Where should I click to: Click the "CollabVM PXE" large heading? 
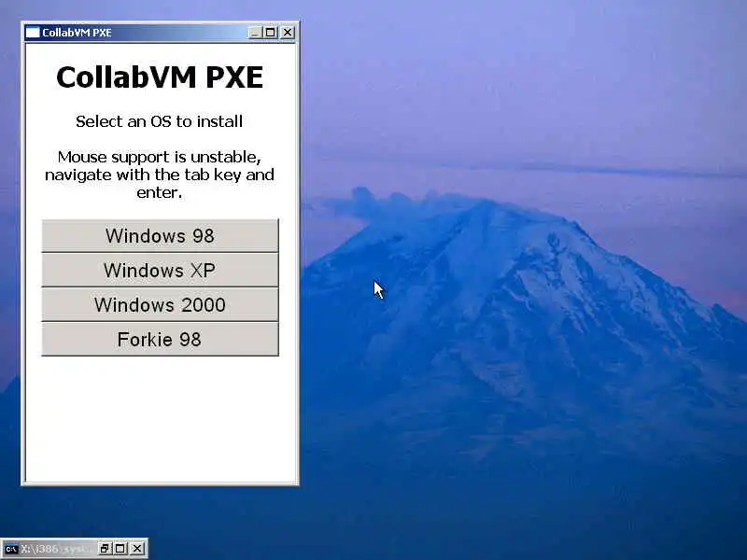pos(160,77)
